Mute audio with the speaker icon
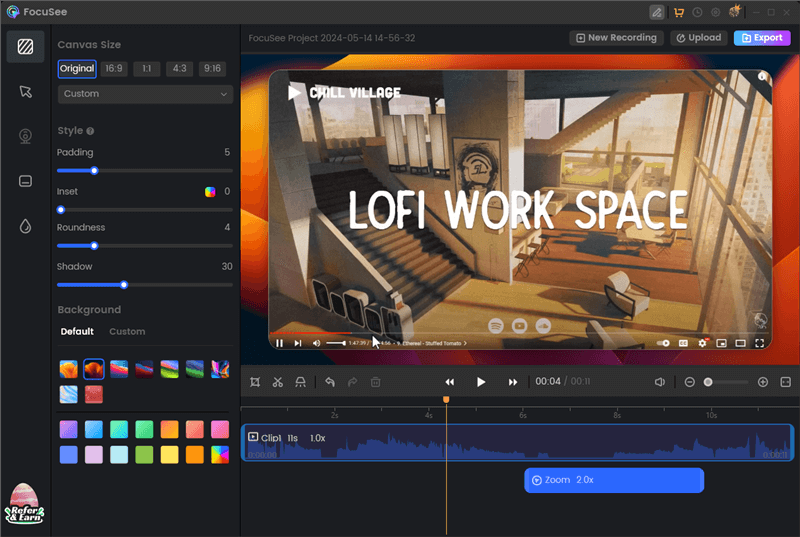 (660, 382)
